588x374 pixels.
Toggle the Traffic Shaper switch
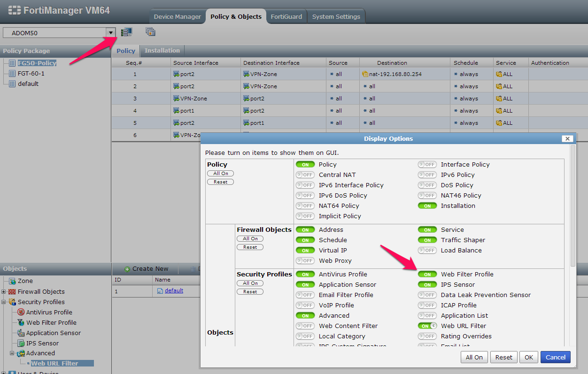coord(427,240)
